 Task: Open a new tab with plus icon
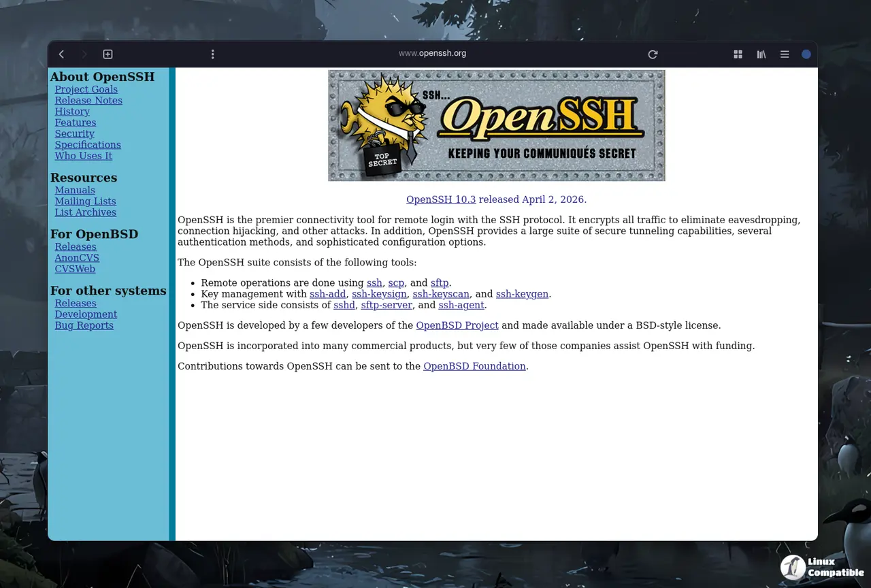[108, 54]
